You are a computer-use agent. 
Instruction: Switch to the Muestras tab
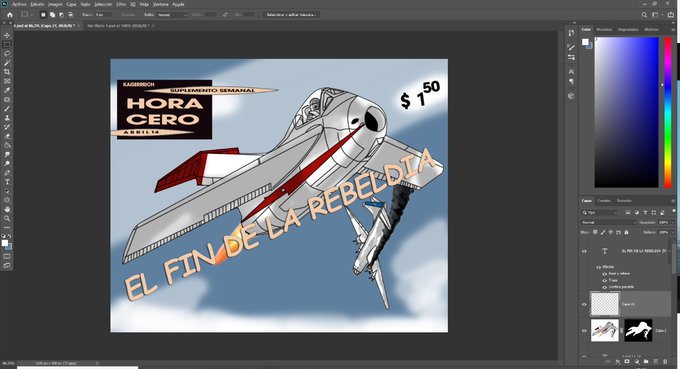pos(604,29)
